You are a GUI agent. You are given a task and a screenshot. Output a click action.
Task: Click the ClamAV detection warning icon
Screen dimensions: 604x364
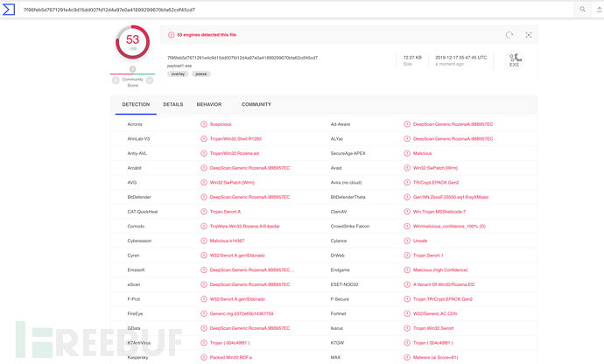[x=407, y=212]
